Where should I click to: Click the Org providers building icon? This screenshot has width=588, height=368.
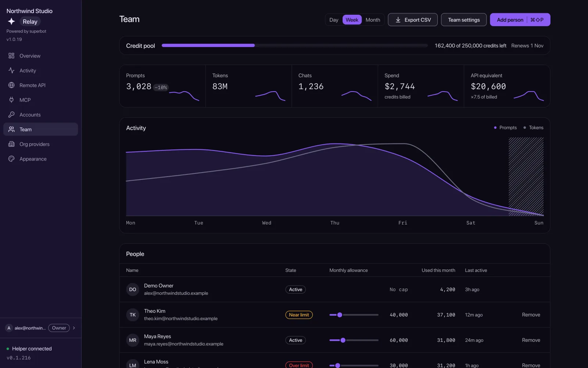pyautogui.click(x=11, y=144)
